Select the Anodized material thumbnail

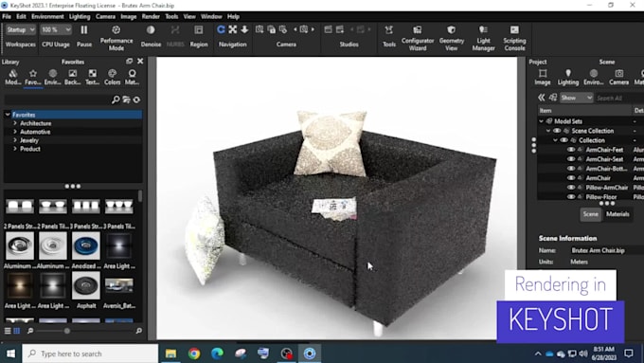tap(86, 245)
